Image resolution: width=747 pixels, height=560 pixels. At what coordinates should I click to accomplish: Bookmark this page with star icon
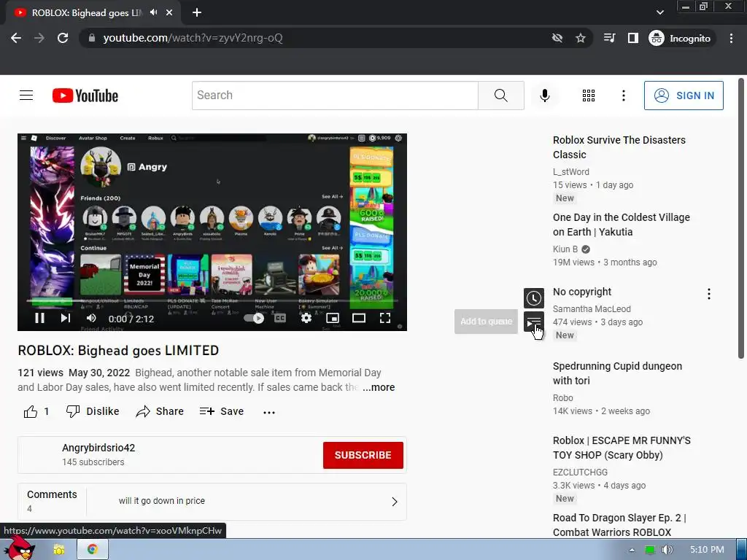(x=580, y=38)
